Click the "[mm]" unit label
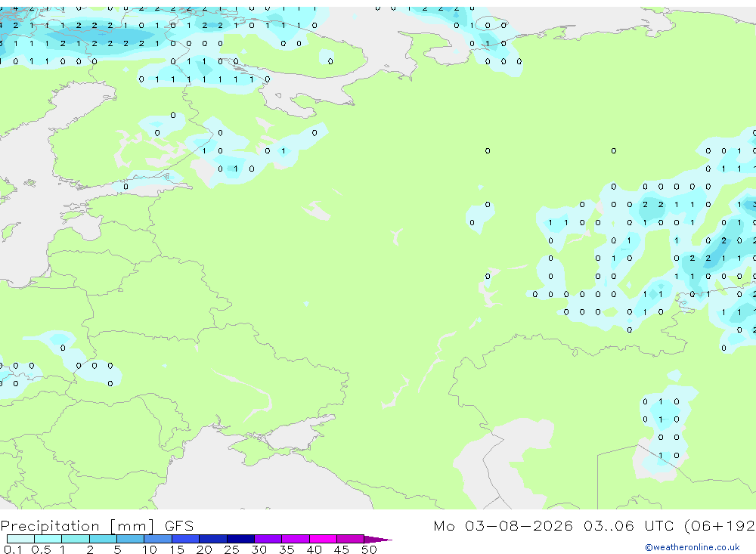The width and height of the screenshot is (756, 554). (x=132, y=526)
